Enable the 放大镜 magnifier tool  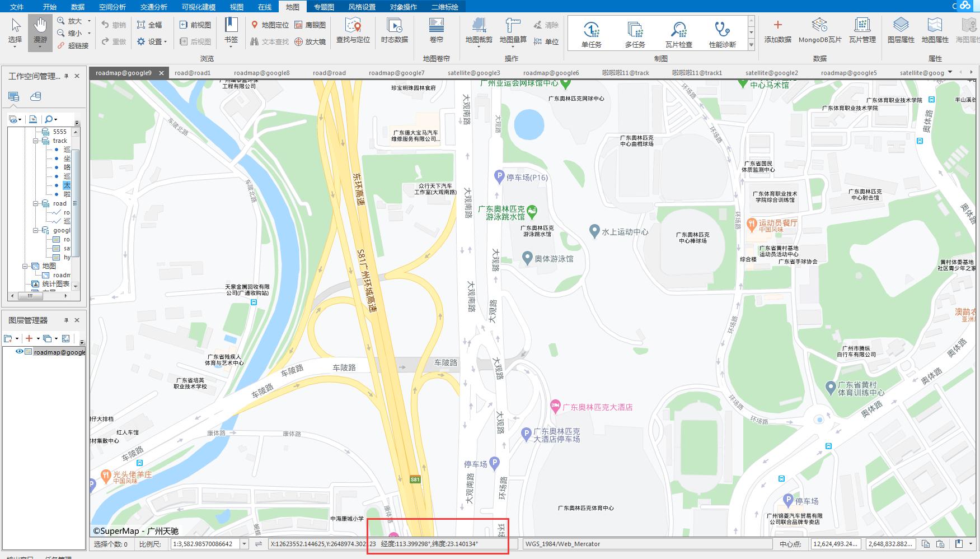click(x=310, y=41)
